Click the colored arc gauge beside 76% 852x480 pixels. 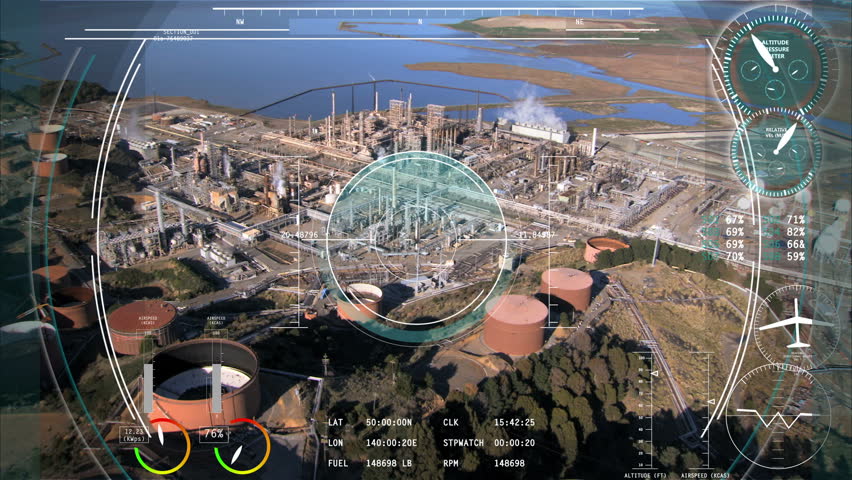[x=242, y=446]
